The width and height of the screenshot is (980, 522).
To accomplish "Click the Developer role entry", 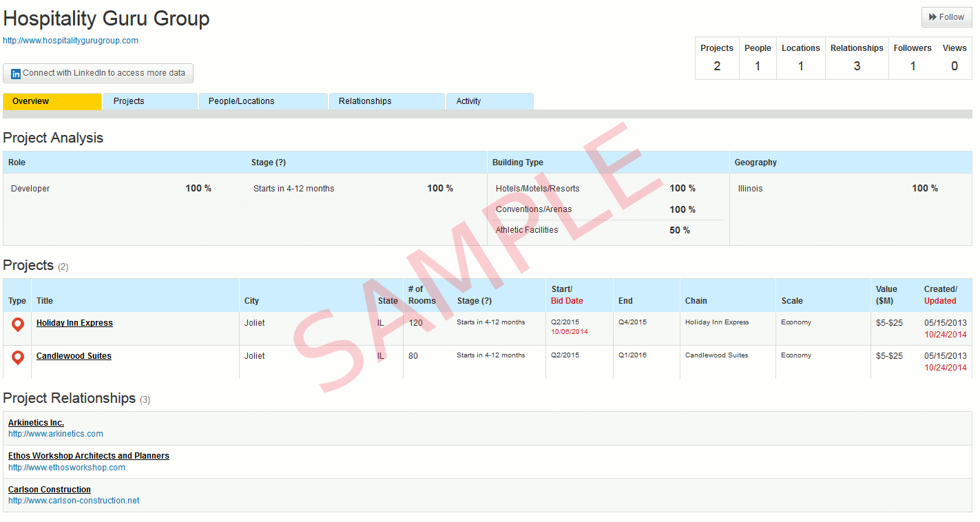I will tap(30, 189).
